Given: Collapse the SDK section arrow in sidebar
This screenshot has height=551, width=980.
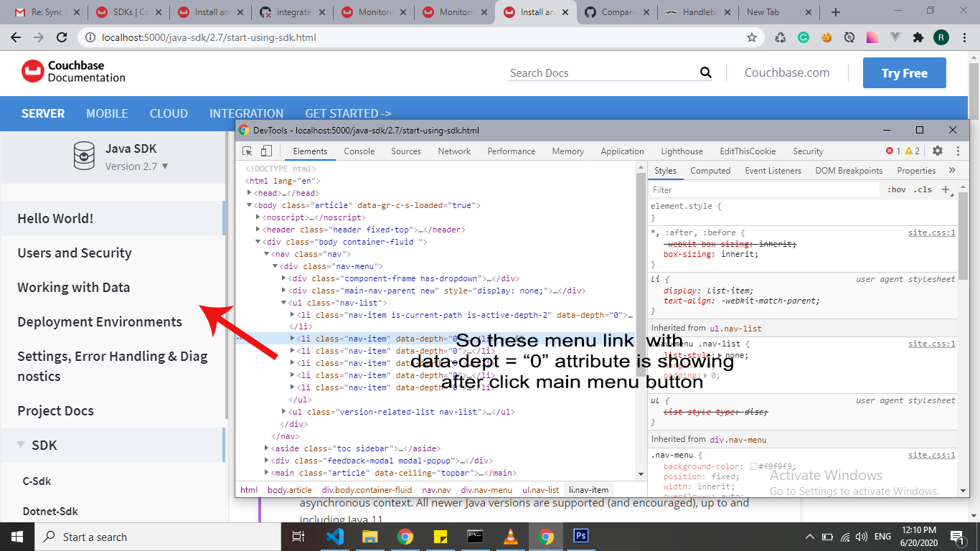Looking at the screenshot, I should click(x=21, y=445).
